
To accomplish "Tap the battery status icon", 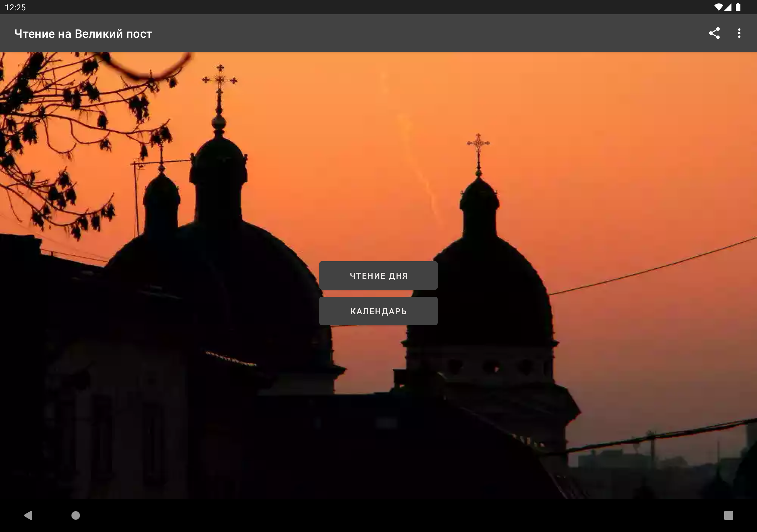I will pos(738,7).
